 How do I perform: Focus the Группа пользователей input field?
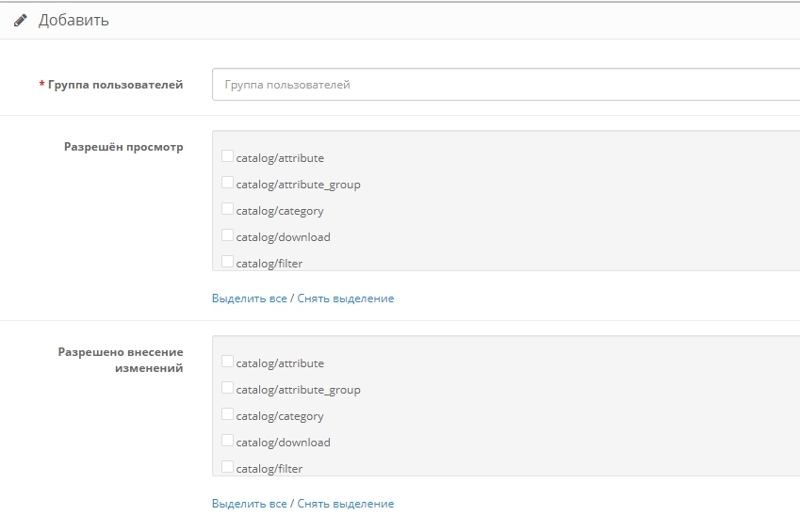505,84
